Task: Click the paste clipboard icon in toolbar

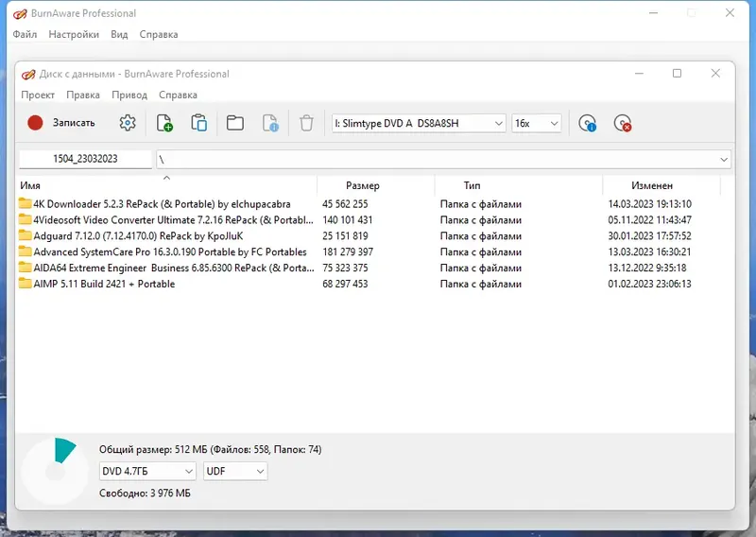Action: [199, 123]
